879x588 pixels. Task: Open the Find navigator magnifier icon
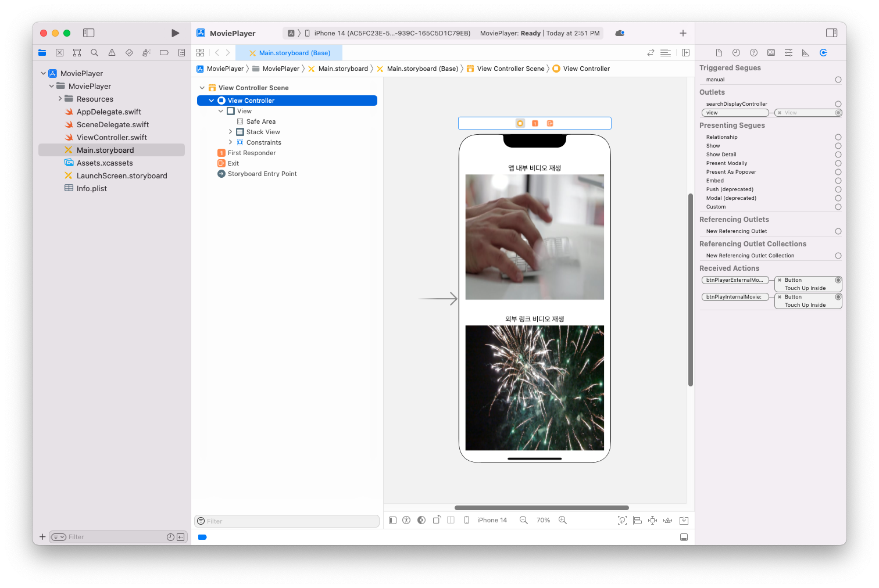click(94, 53)
